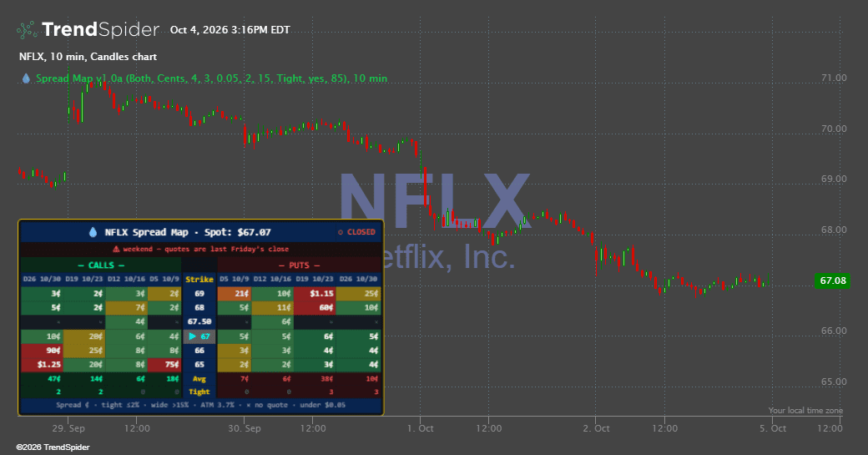
Task: Click the Oct 4, 2026 3:16PM EDT timestamp
Action: [x=230, y=30]
